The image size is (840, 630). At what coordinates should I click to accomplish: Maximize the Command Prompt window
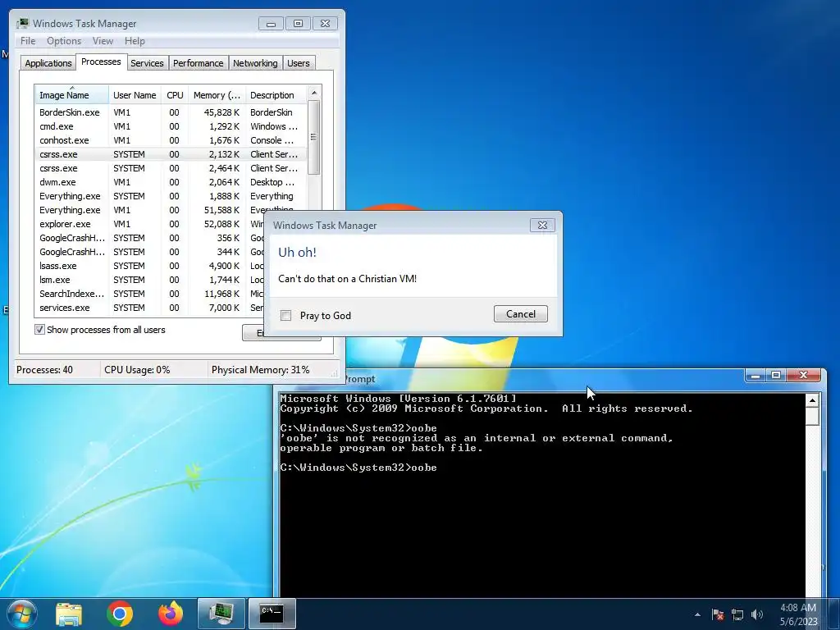[776, 376]
